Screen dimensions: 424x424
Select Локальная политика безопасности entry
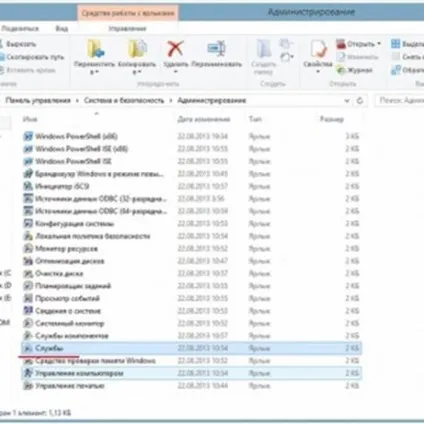[x=93, y=236]
